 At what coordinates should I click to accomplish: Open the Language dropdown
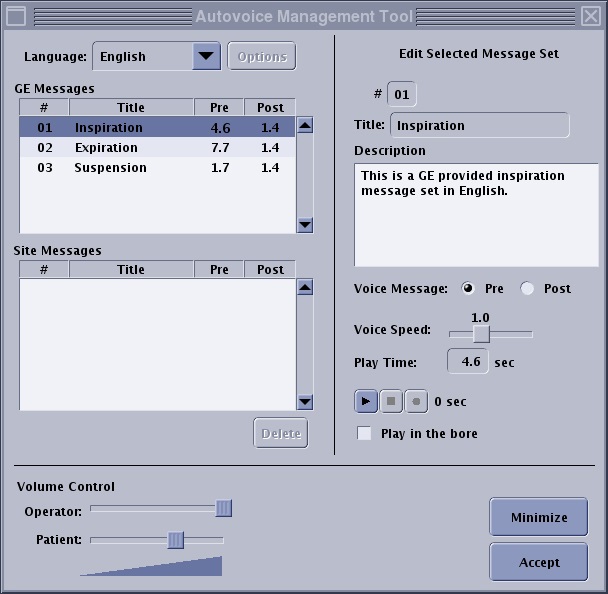(x=206, y=56)
